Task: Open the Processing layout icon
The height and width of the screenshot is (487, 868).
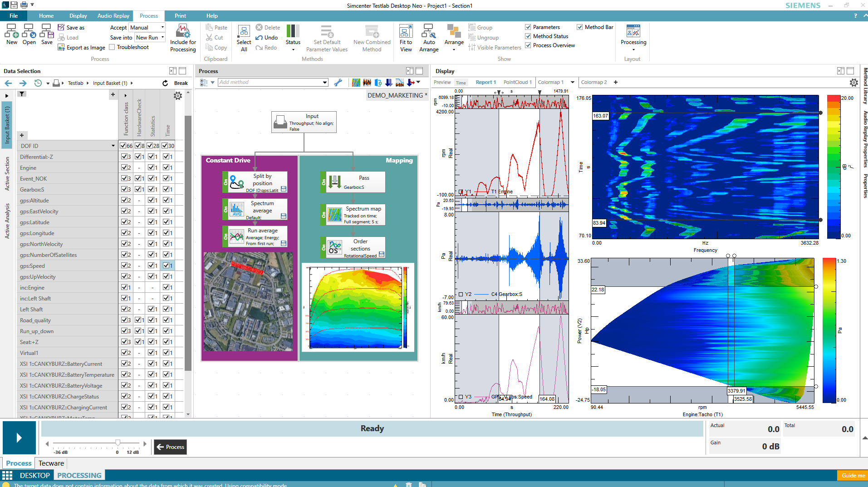Action: (x=633, y=31)
